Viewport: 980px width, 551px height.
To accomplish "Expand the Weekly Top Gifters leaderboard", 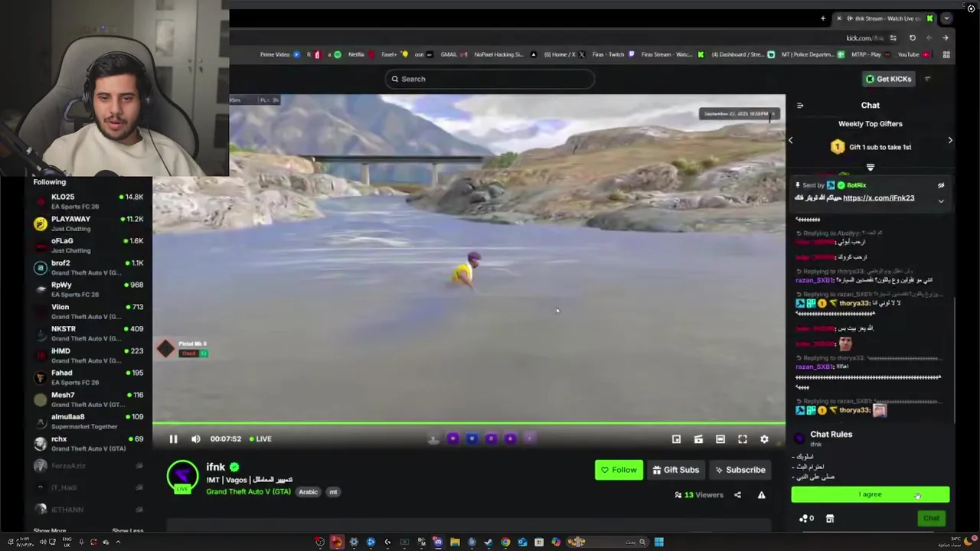I will point(870,167).
